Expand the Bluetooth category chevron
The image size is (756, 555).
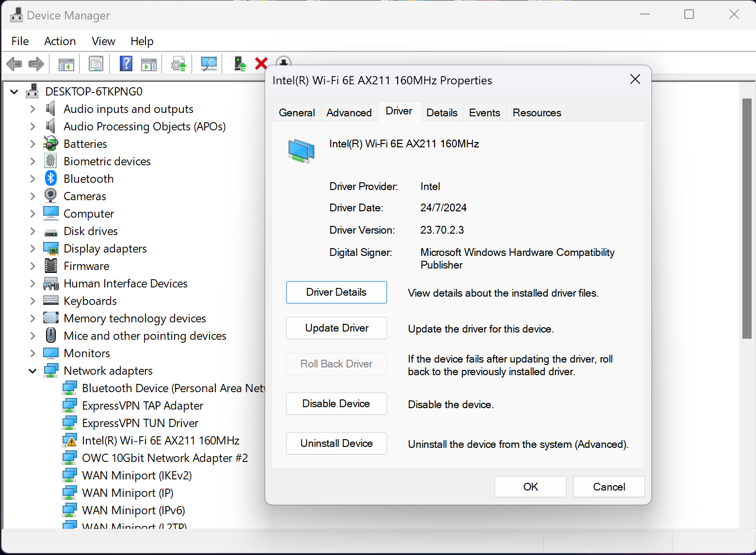(x=32, y=178)
